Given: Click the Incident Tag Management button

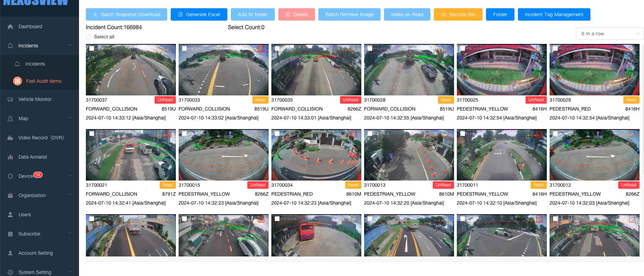Looking at the screenshot, I should (554, 14).
